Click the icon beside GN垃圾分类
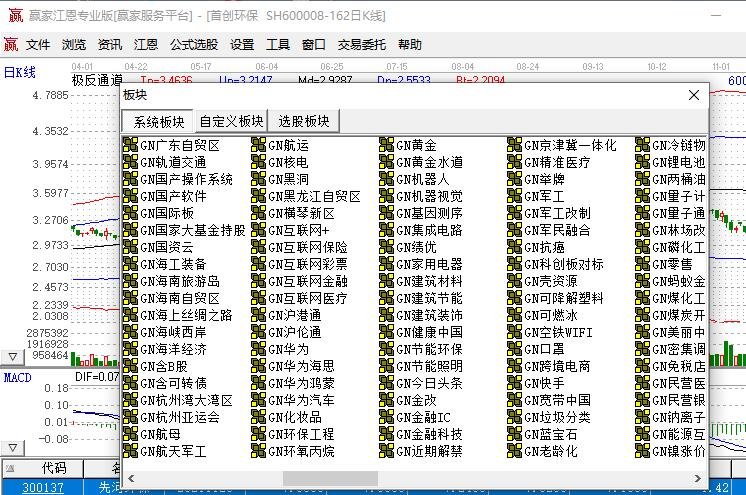 (x=514, y=417)
